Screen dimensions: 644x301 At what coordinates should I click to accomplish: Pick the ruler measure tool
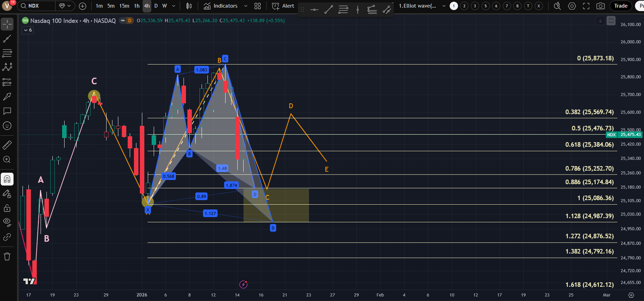(x=7, y=145)
